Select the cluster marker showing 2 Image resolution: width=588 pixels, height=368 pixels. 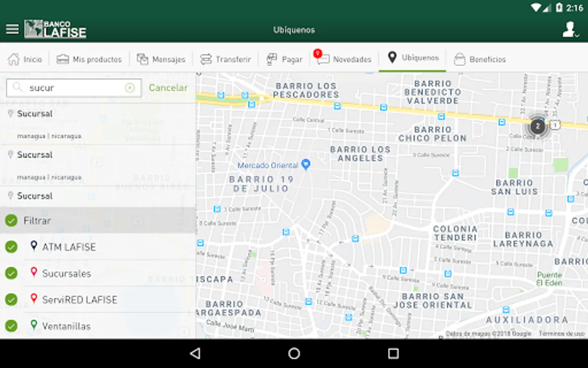click(538, 126)
